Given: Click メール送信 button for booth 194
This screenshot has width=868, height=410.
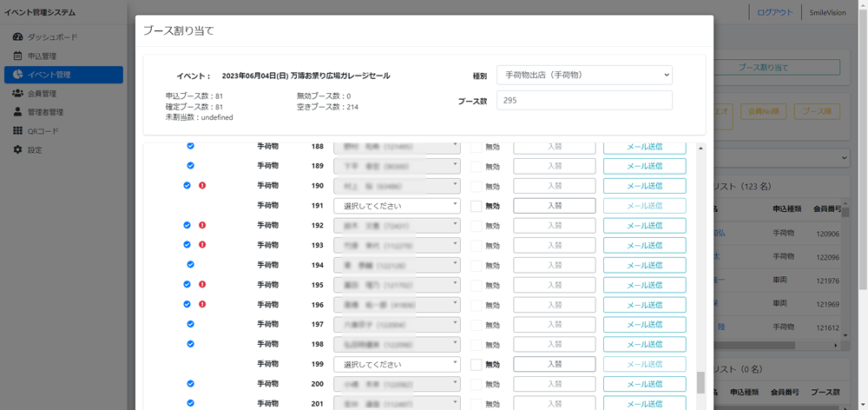Looking at the screenshot, I should [645, 265].
